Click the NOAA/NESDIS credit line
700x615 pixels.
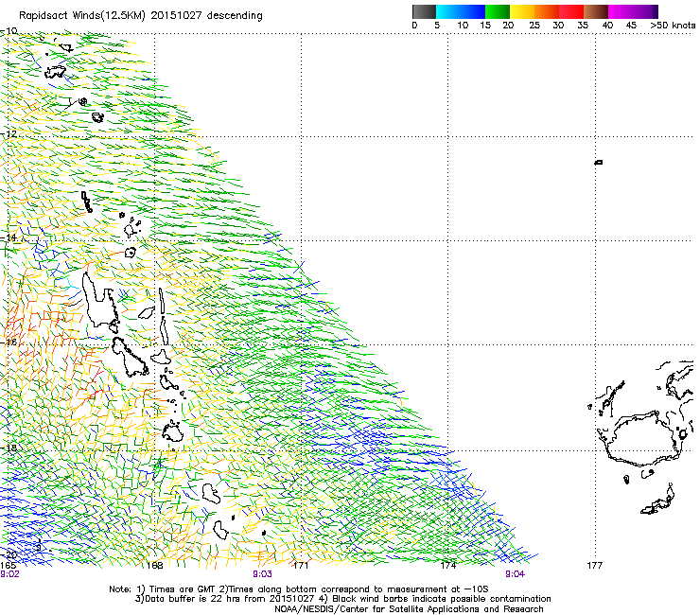[409, 609]
